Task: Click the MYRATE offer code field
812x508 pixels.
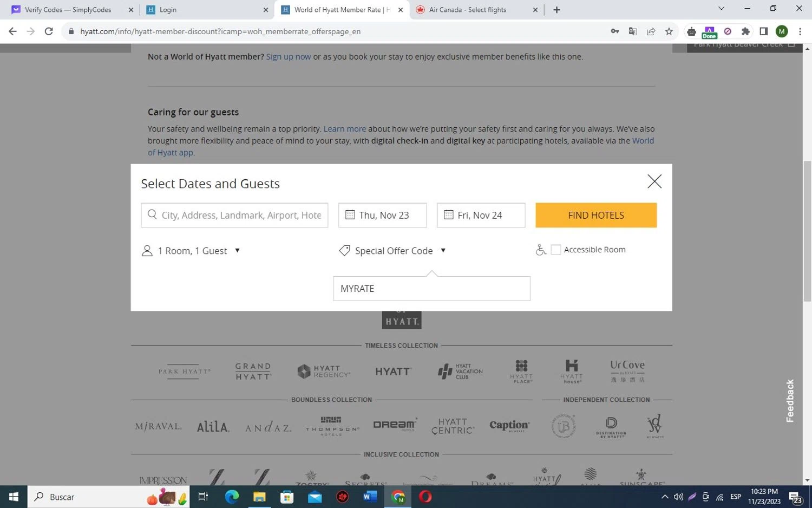Action: point(431,289)
